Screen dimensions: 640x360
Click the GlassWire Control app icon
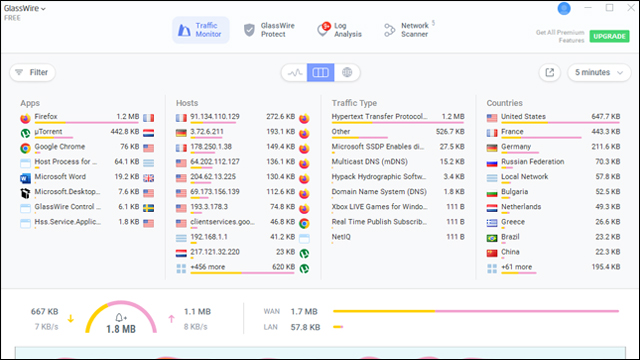[x=25, y=209]
